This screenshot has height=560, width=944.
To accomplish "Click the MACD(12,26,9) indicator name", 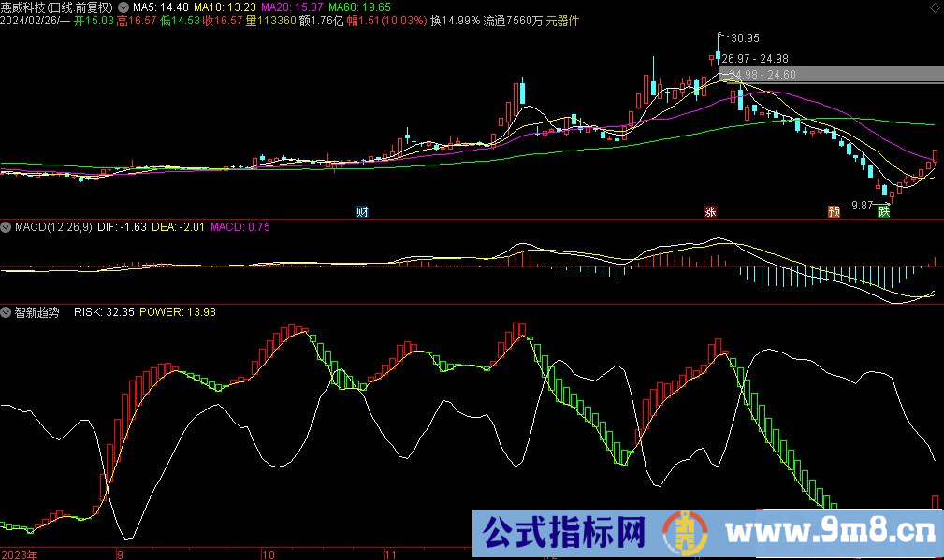I will pyautogui.click(x=53, y=227).
